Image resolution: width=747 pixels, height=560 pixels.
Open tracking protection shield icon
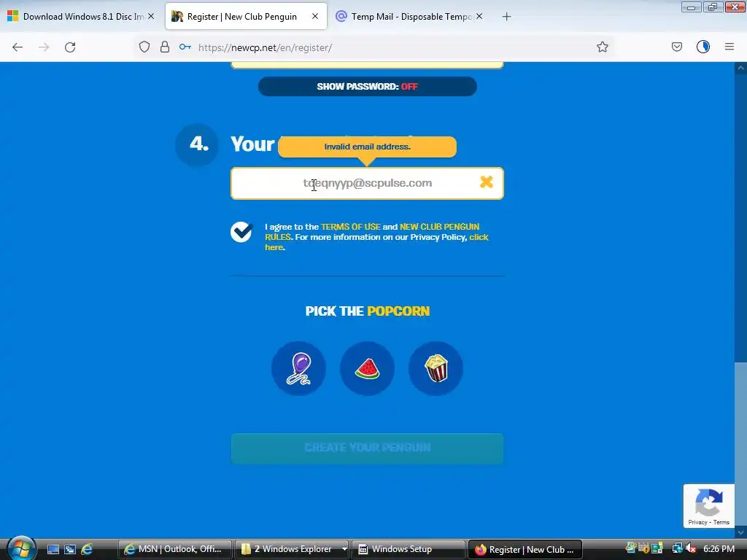144,47
